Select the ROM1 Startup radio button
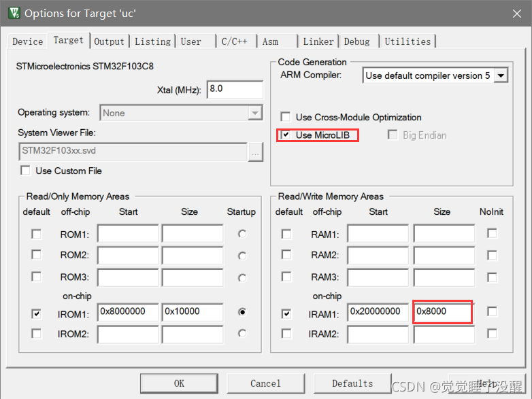Screen dimensions: 532x399 (x=242, y=234)
